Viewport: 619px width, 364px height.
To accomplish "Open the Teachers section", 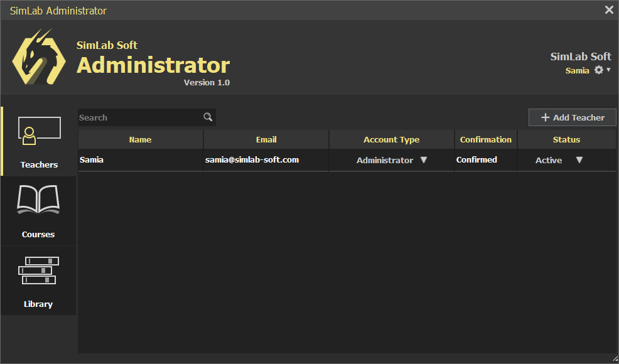I will tap(39, 141).
